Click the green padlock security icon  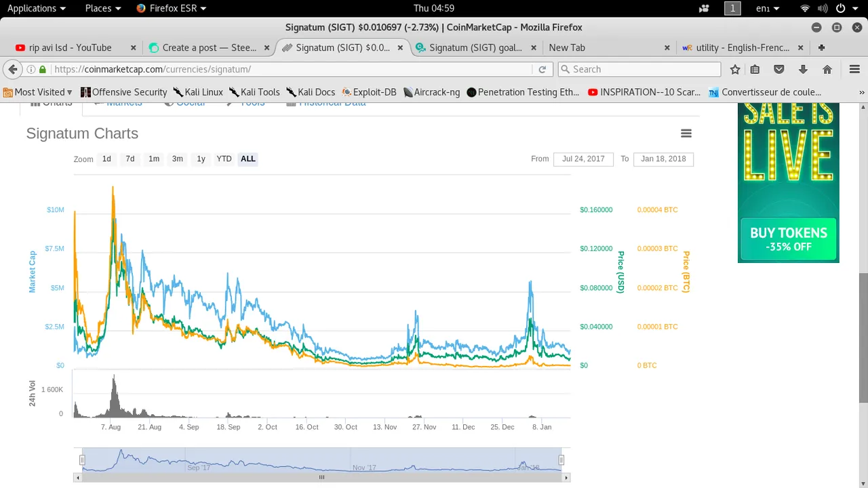click(x=43, y=69)
